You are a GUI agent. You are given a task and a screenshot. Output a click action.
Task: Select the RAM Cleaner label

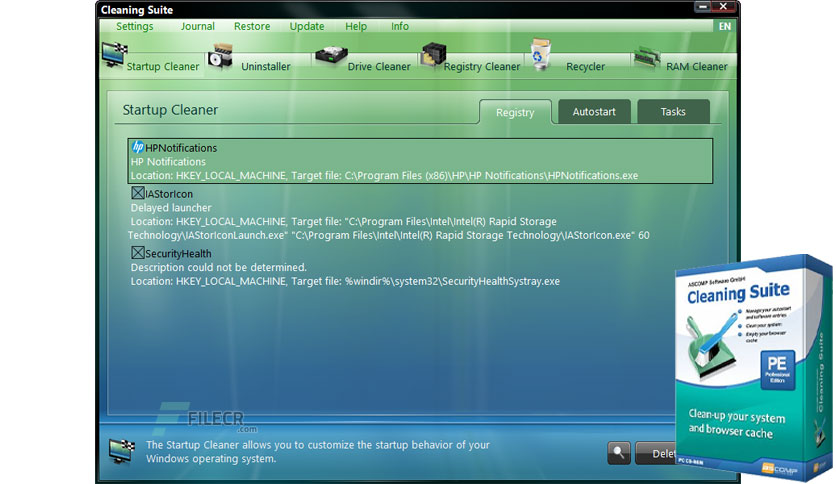[x=696, y=67]
